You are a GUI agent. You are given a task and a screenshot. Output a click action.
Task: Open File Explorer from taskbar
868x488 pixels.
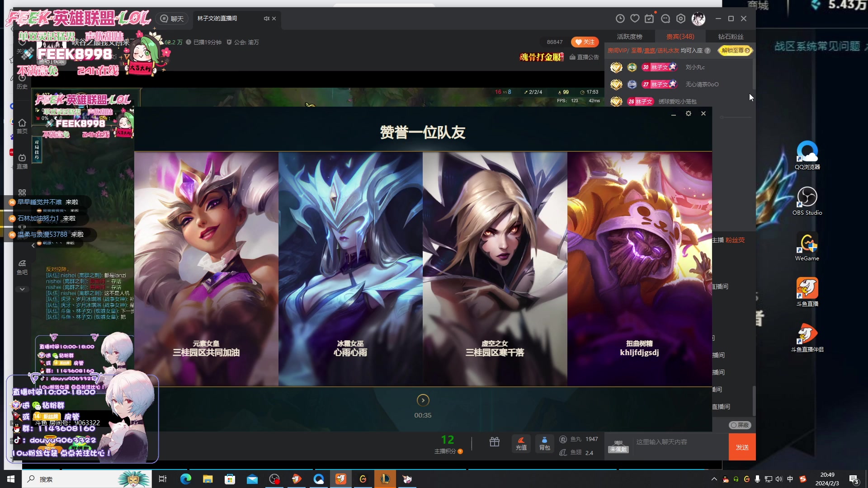(208, 479)
